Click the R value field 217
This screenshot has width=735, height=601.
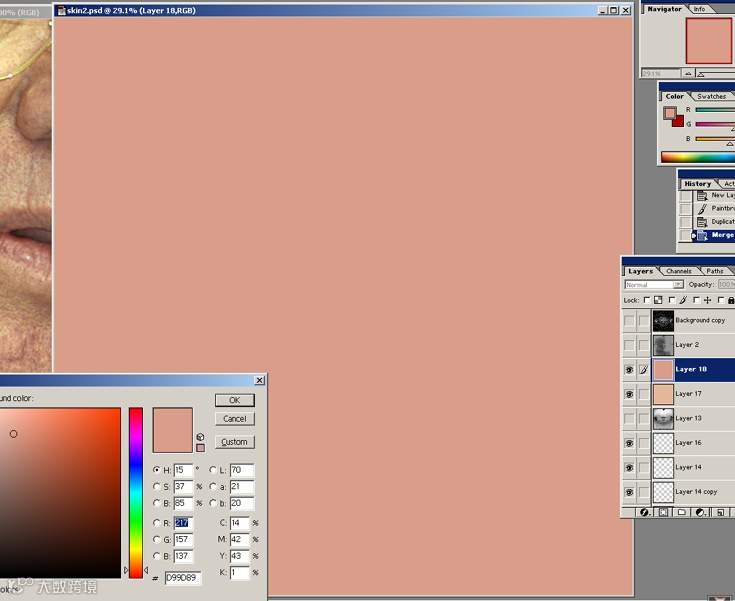pos(183,523)
